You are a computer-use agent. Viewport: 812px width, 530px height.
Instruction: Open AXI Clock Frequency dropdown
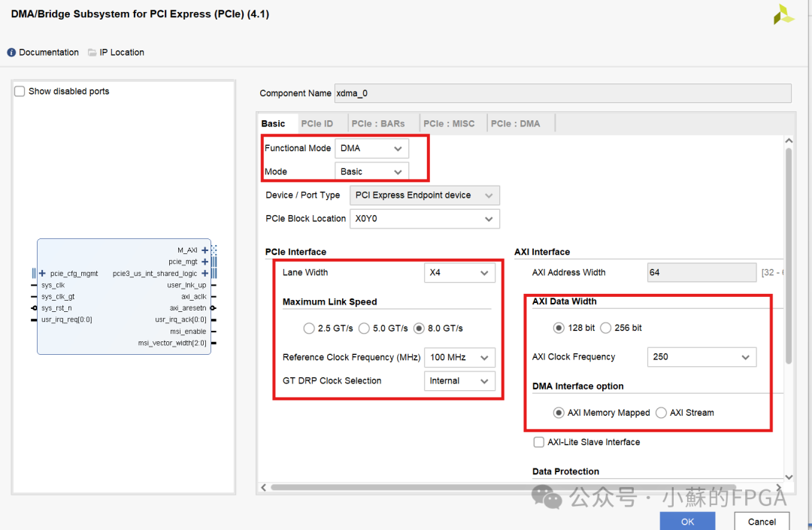tap(701, 357)
